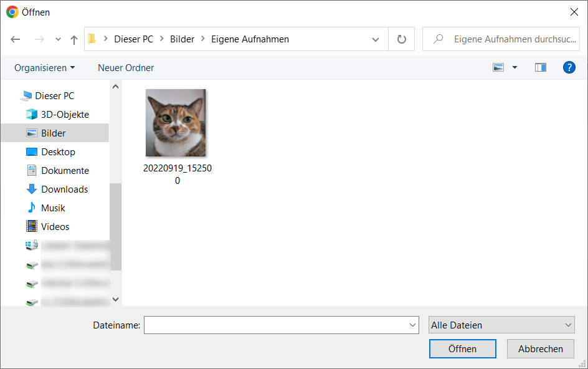The image size is (588, 369).
Task: Open the Desktop folder in sidebar
Action: point(58,152)
